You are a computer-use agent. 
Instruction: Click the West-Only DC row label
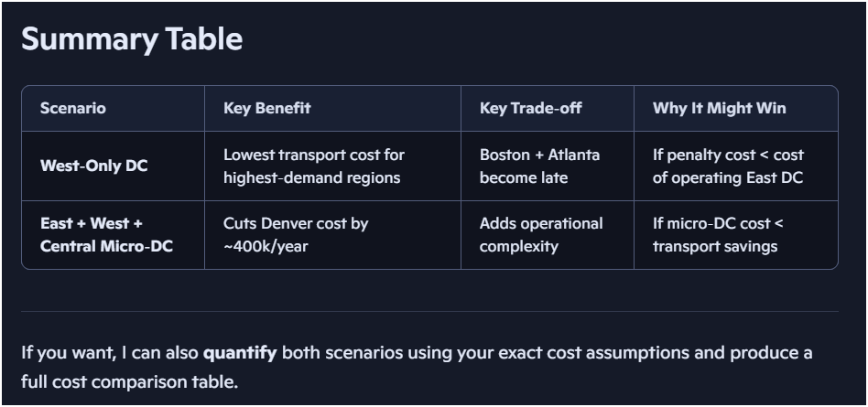pyautogui.click(x=94, y=166)
